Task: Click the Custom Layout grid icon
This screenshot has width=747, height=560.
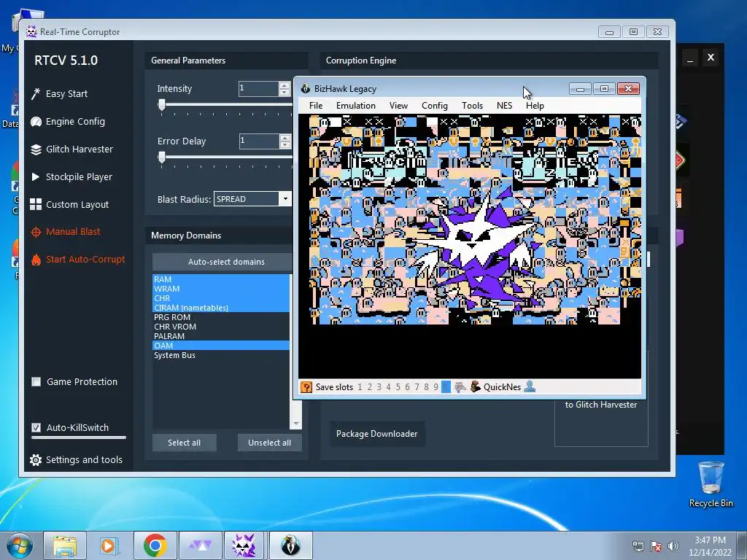Action: [x=36, y=204]
